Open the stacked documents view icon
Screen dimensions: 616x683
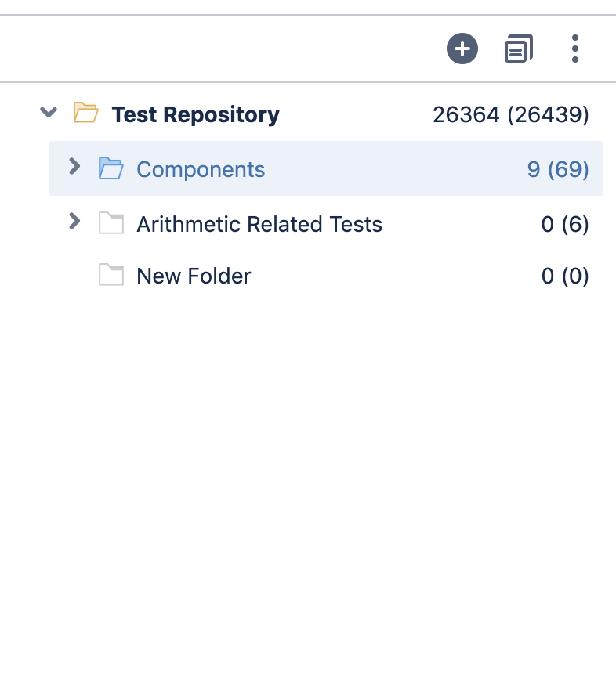(x=518, y=49)
